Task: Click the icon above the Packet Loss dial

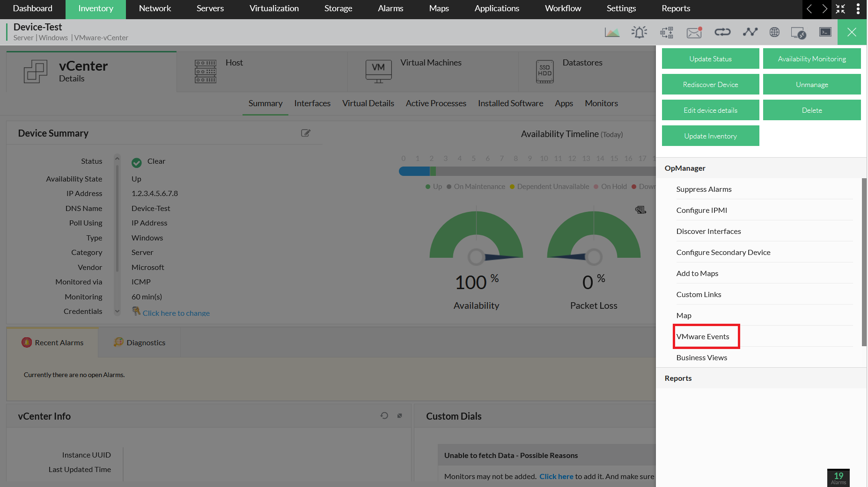Action: [640, 210]
